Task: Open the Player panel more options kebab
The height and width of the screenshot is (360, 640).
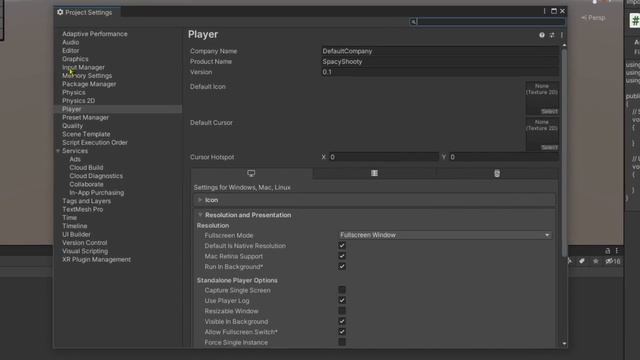Action: (x=562, y=35)
